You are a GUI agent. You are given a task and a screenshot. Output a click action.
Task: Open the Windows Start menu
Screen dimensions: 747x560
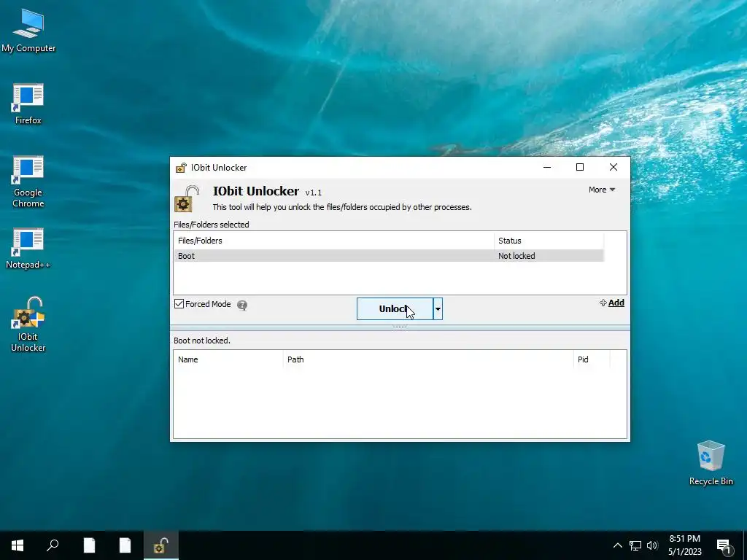coord(18,545)
